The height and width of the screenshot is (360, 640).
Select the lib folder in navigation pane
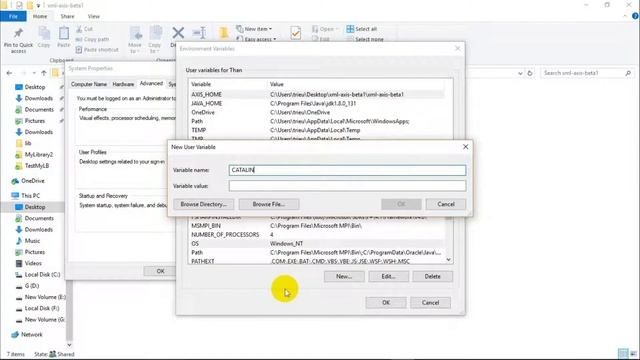(27, 143)
